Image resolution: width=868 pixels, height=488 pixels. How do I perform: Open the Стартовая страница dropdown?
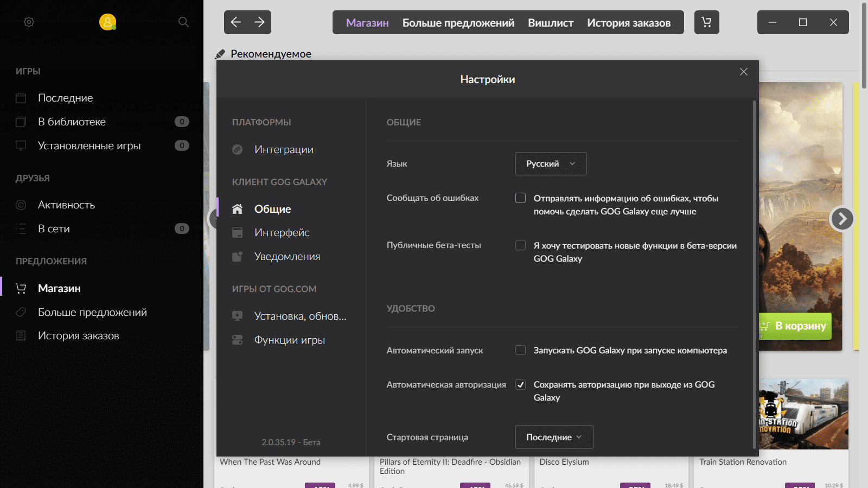tap(554, 437)
